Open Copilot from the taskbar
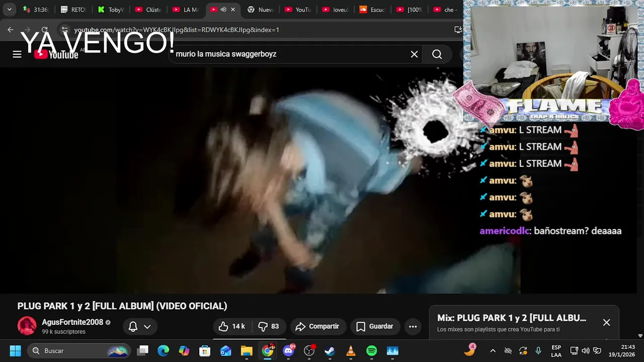644x362 pixels. (x=184, y=350)
